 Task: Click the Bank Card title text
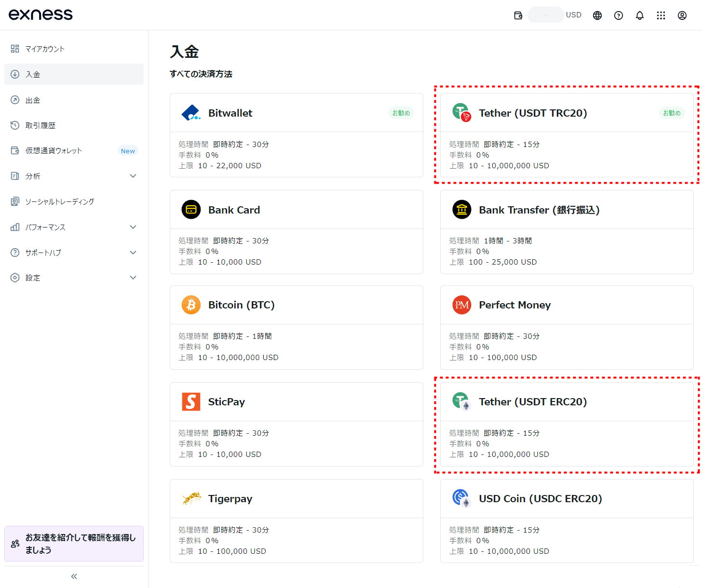234,210
